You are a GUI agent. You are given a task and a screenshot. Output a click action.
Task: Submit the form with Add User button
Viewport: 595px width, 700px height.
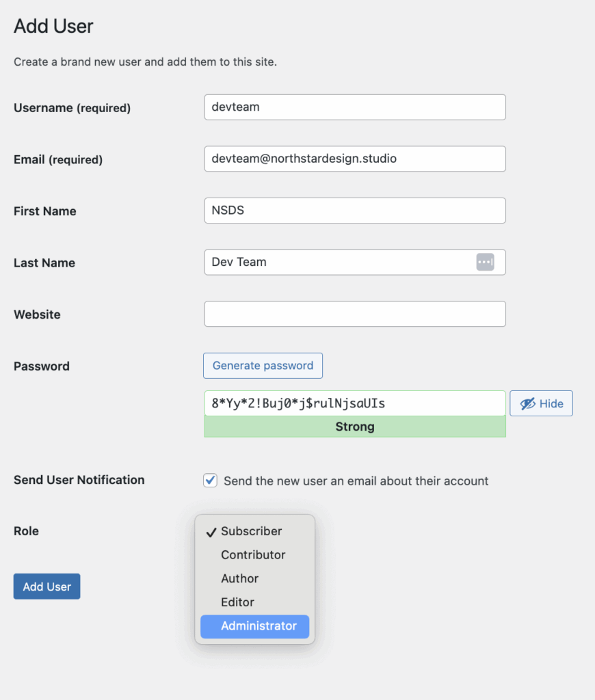pos(47,586)
